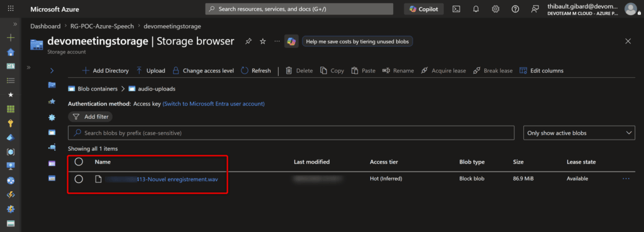Open the lightning bolt Function App icon

(x=11, y=195)
